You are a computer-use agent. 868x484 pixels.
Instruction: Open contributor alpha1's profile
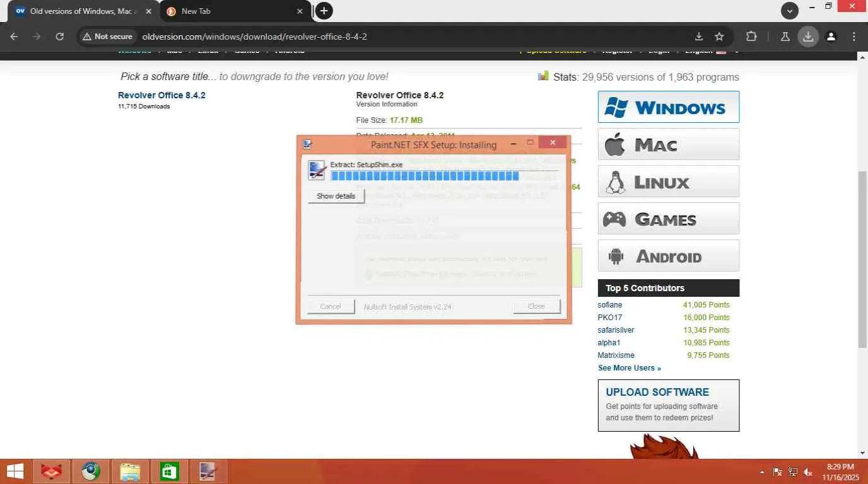tap(609, 343)
